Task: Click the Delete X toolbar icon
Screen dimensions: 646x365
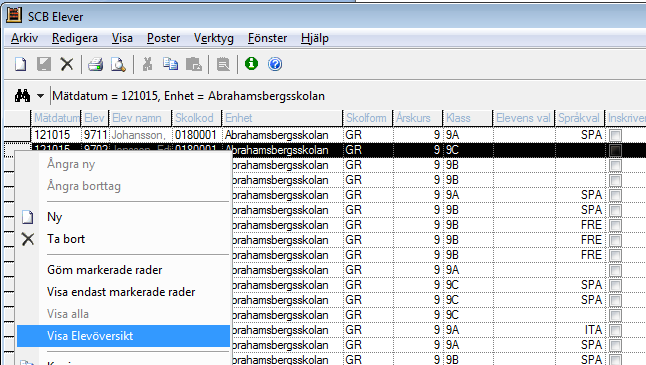Action: (x=67, y=64)
